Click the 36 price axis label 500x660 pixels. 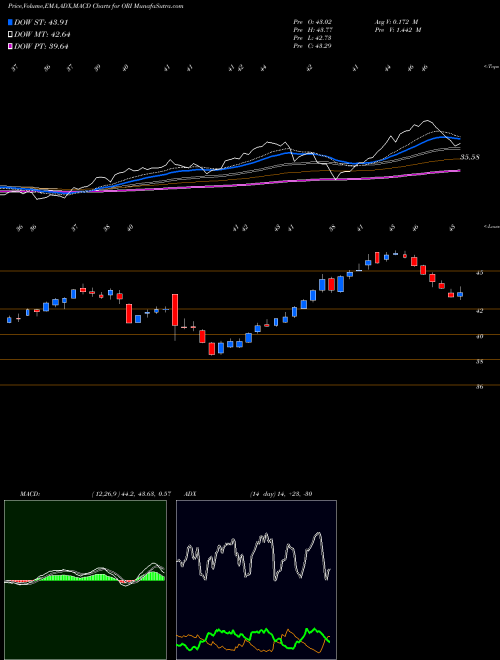pyautogui.click(x=479, y=386)
